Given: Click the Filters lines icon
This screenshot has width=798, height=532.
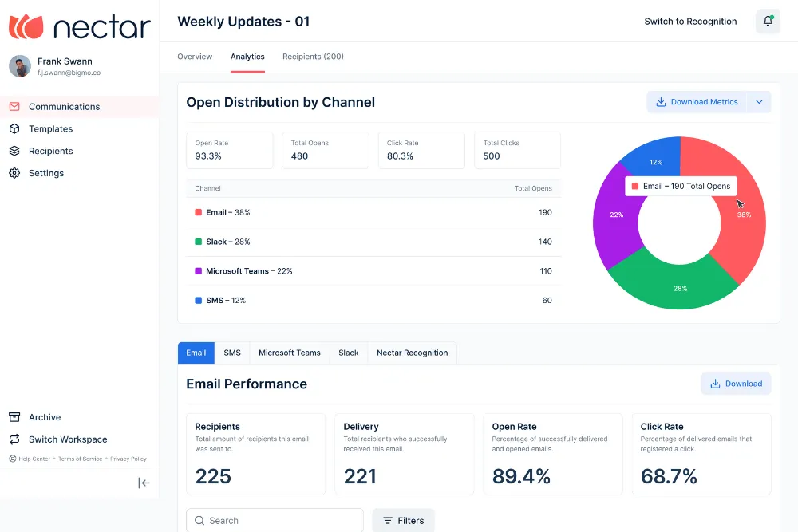Looking at the screenshot, I should click(x=388, y=520).
